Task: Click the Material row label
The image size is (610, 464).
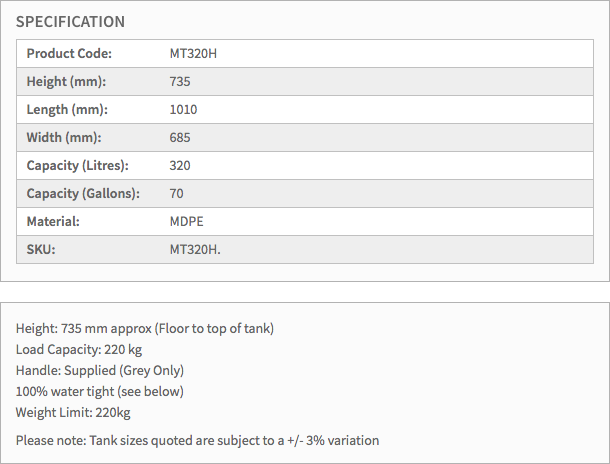Action: click(53, 221)
